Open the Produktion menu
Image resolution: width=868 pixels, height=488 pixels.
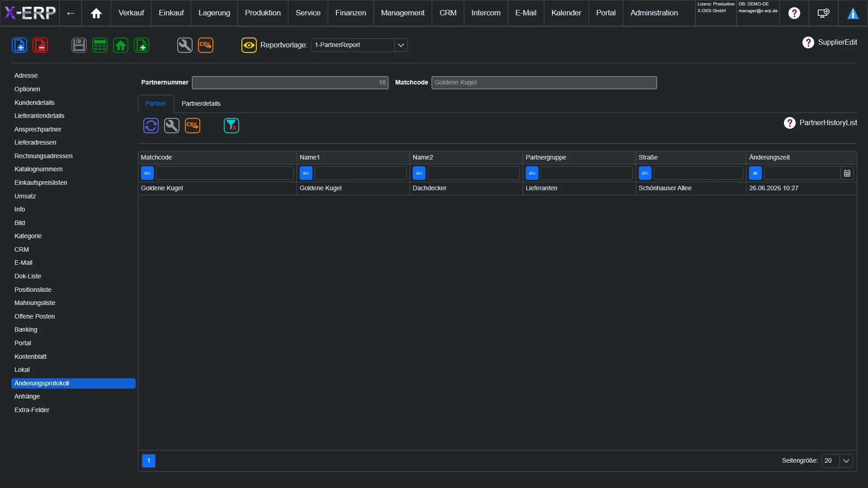coord(263,13)
